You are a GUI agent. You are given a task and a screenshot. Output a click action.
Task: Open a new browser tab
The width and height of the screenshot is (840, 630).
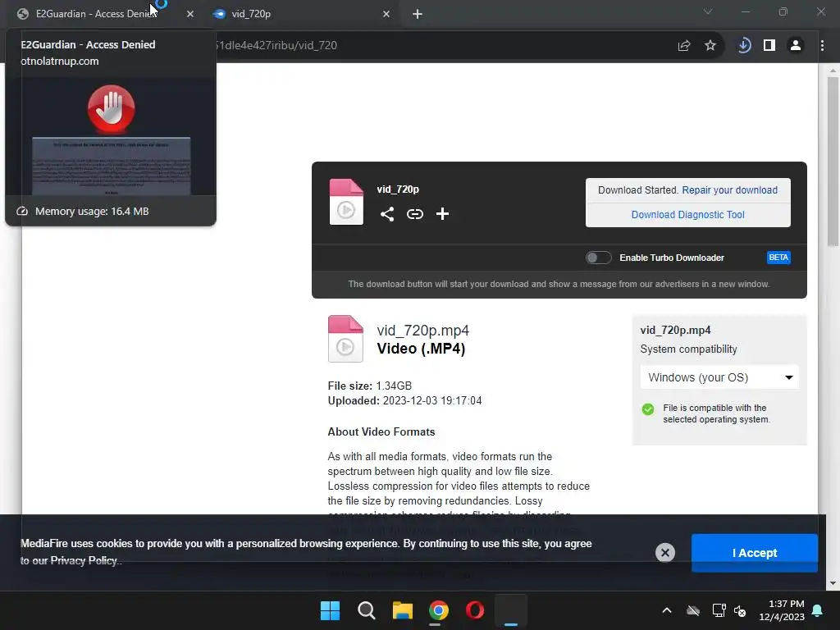(x=418, y=14)
